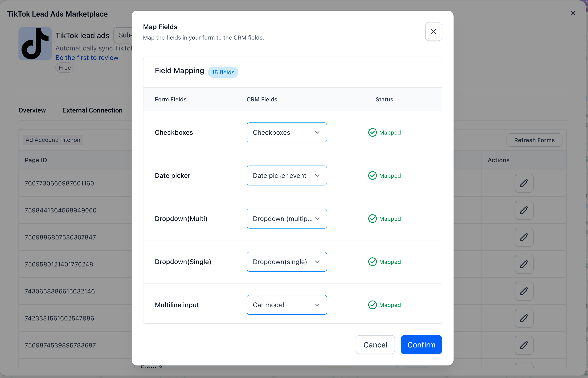
Task: Click the Actions column header
Action: 499,160
